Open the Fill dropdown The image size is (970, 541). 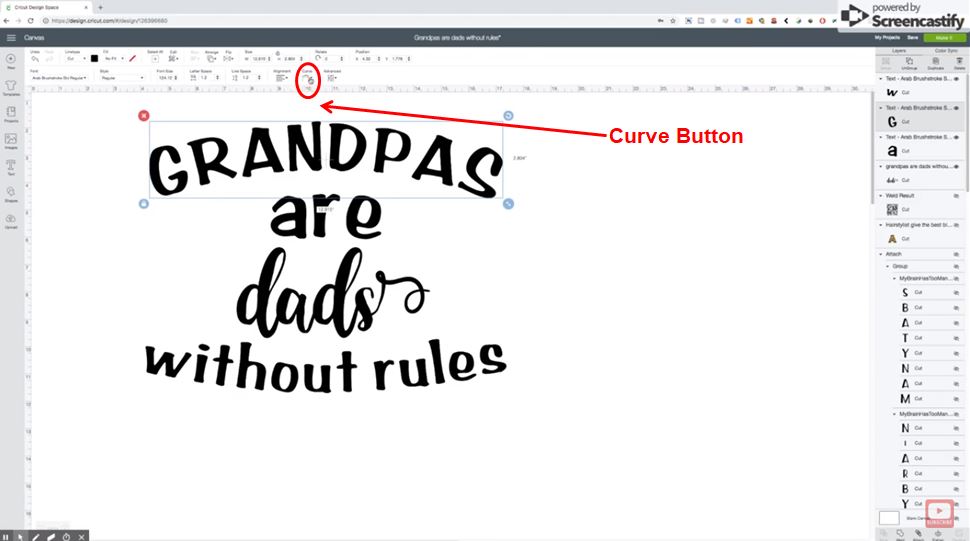pyautogui.click(x=114, y=59)
